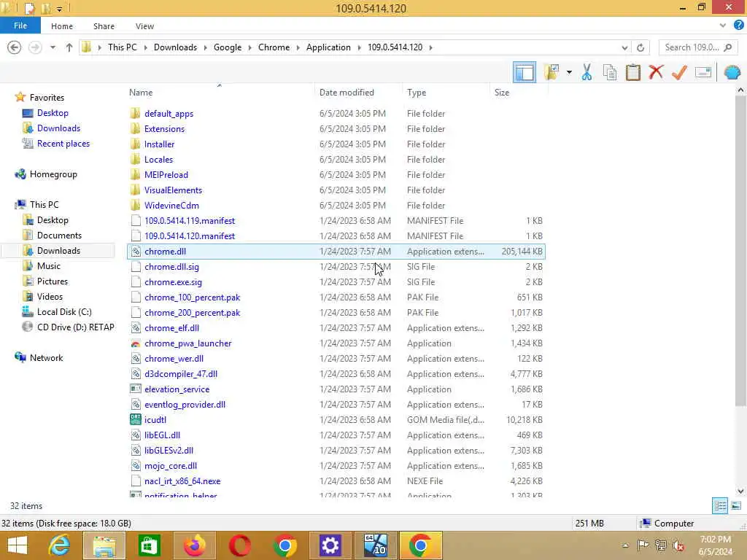747x560 pixels.
Task: Select Local Disk (C:)
Action: (64, 312)
